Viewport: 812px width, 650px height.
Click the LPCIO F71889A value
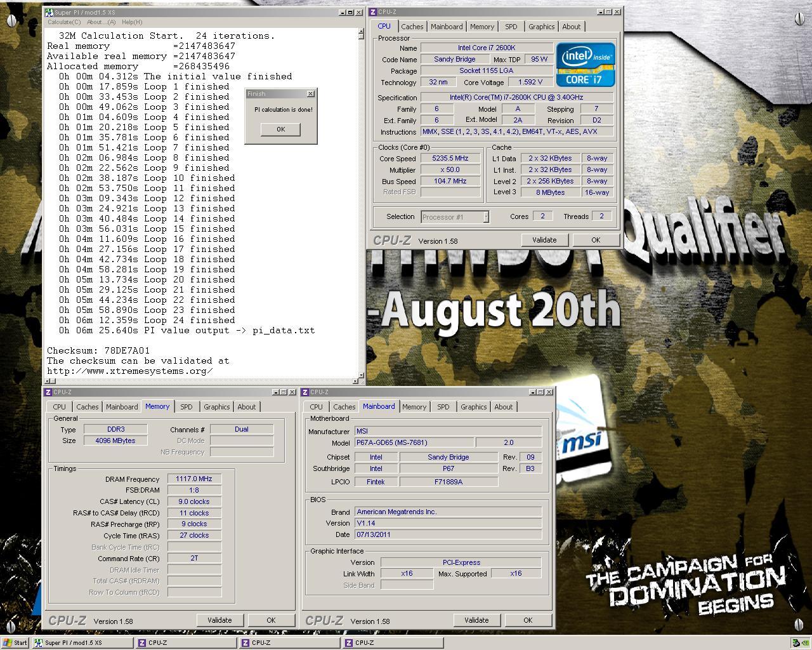(x=449, y=482)
